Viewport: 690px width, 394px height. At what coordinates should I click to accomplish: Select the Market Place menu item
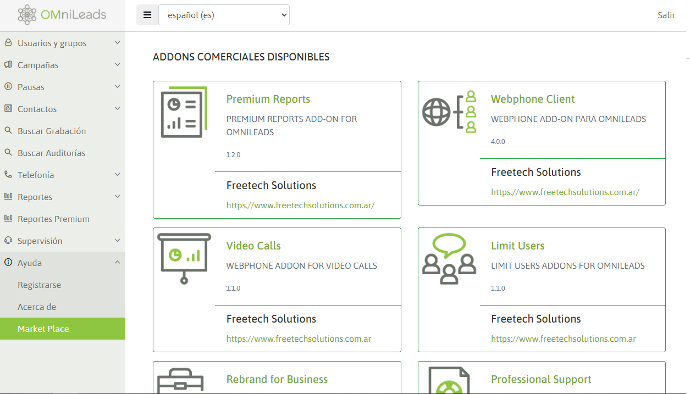point(62,329)
